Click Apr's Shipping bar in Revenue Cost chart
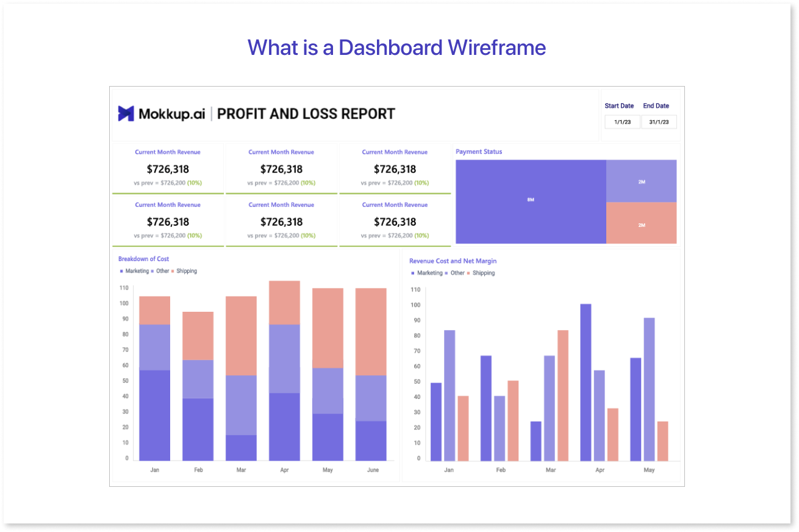This screenshot has height=532, width=799. click(x=612, y=434)
